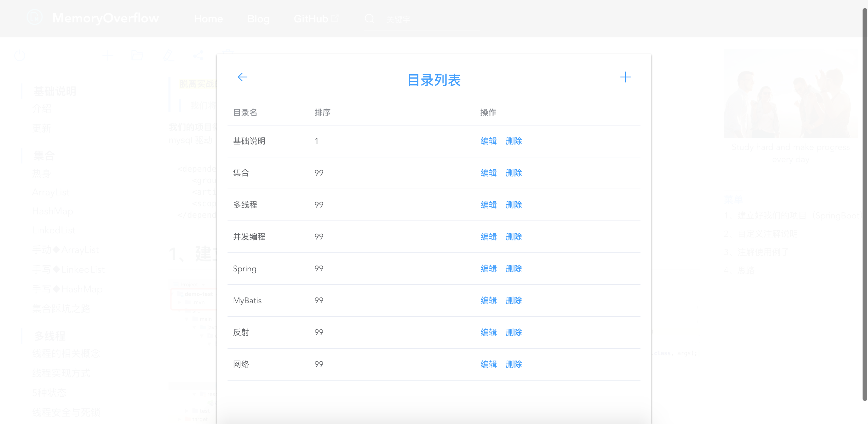
Task: Open 线程实现方式 in the sidebar
Action: 61,373
